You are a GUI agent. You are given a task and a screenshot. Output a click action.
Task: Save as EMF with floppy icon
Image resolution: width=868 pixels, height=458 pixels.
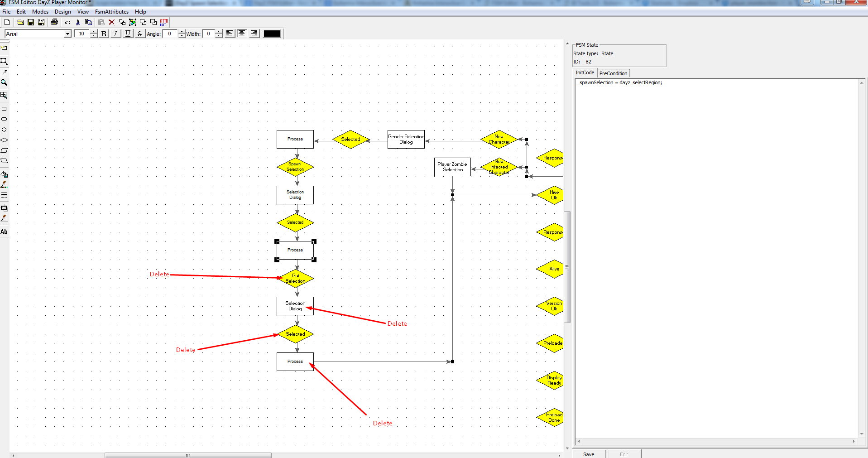(41, 22)
